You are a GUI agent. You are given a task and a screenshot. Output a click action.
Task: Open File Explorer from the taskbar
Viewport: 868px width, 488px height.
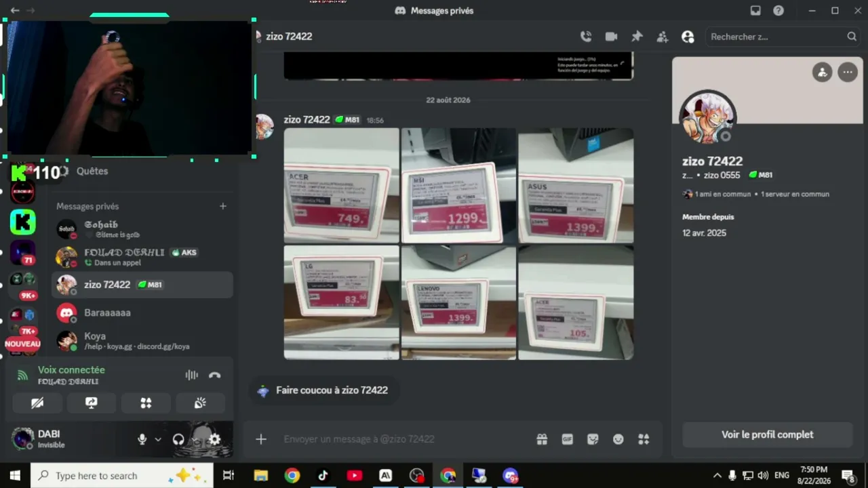pyautogui.click(x=261, y=476)
